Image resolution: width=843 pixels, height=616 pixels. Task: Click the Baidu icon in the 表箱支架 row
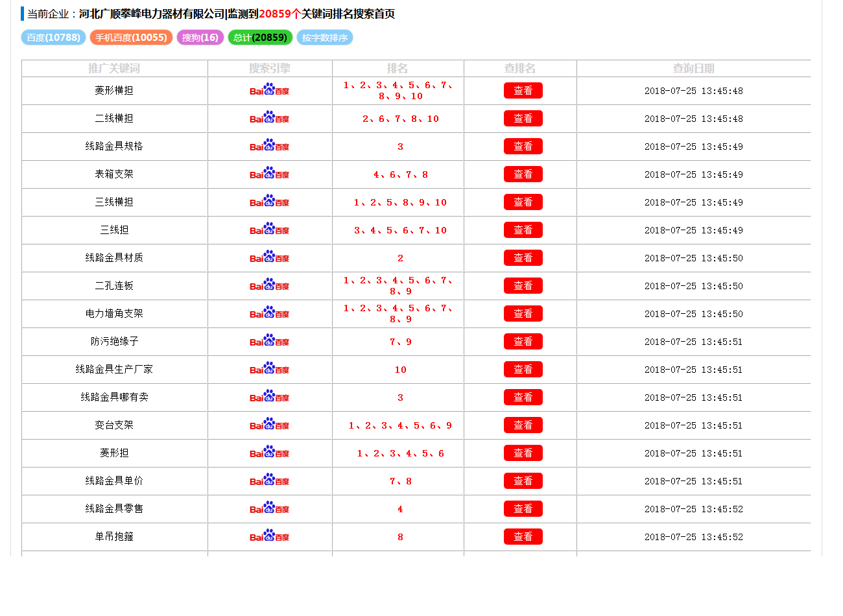coord(269,174)
